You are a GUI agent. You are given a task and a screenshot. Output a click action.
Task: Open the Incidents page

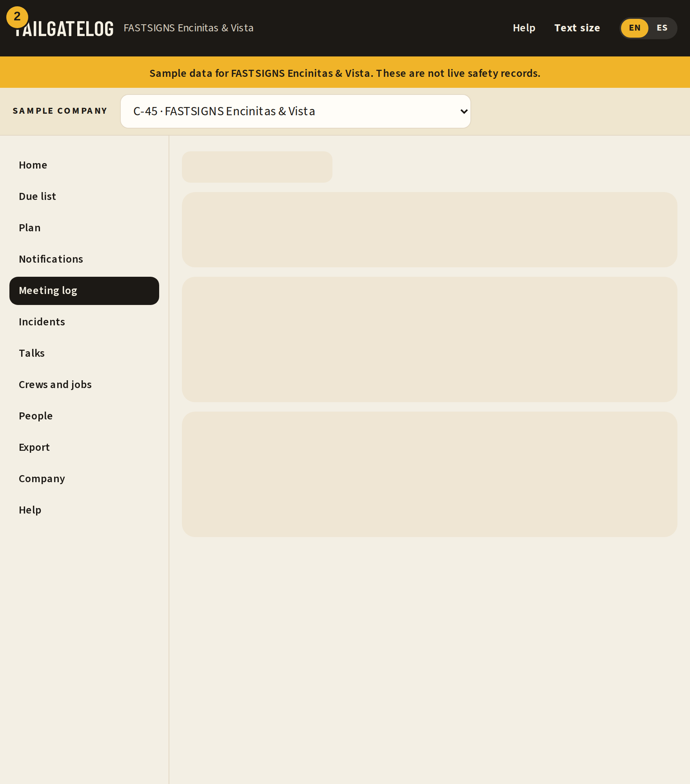pyautogui.click(x=84, y=322)
